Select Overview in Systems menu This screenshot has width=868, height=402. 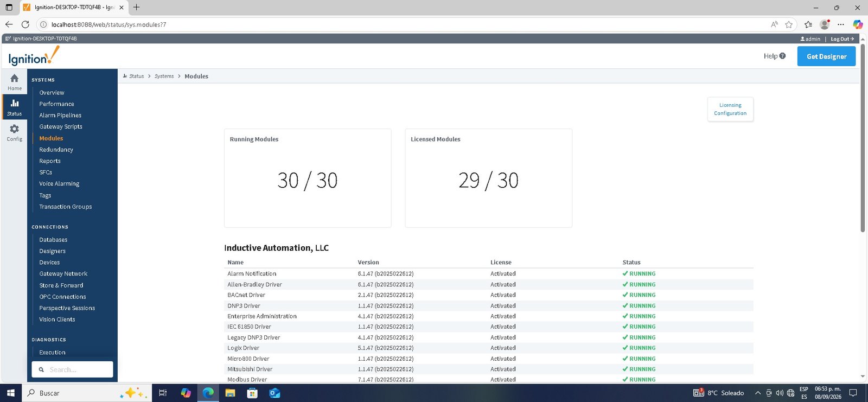[x=52, y=93]
